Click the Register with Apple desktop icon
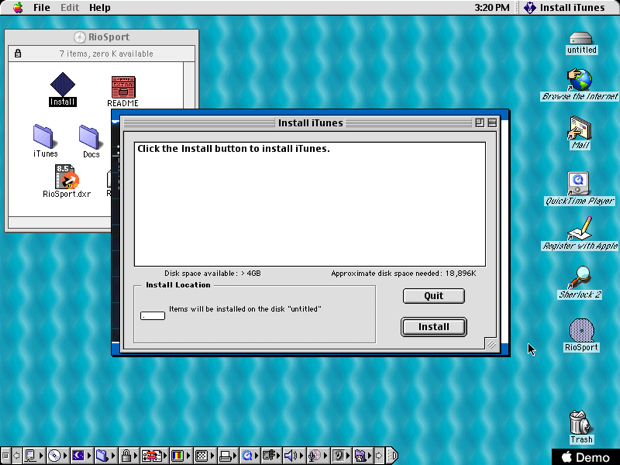Screen dimensions: 620x465 pos(580,234)
